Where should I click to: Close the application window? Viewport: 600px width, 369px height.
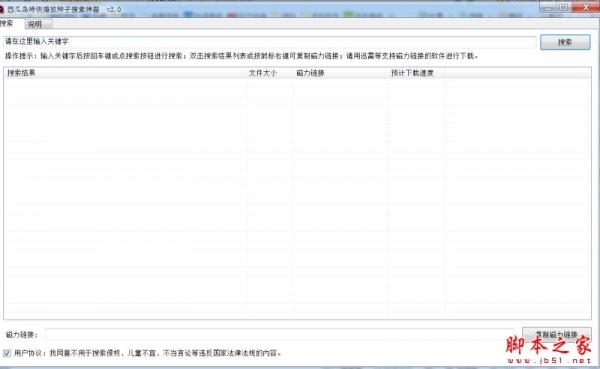click(x=585, y=8)
